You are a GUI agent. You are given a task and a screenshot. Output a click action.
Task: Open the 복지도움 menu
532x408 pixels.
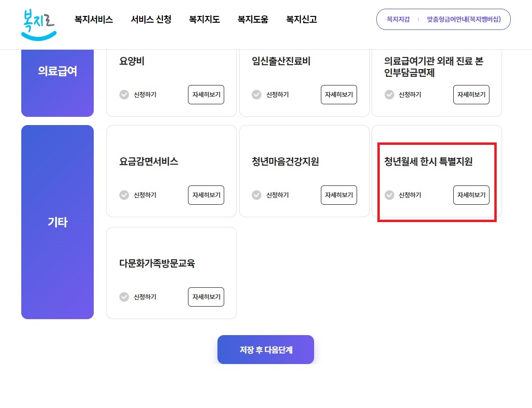coord(253,20)
